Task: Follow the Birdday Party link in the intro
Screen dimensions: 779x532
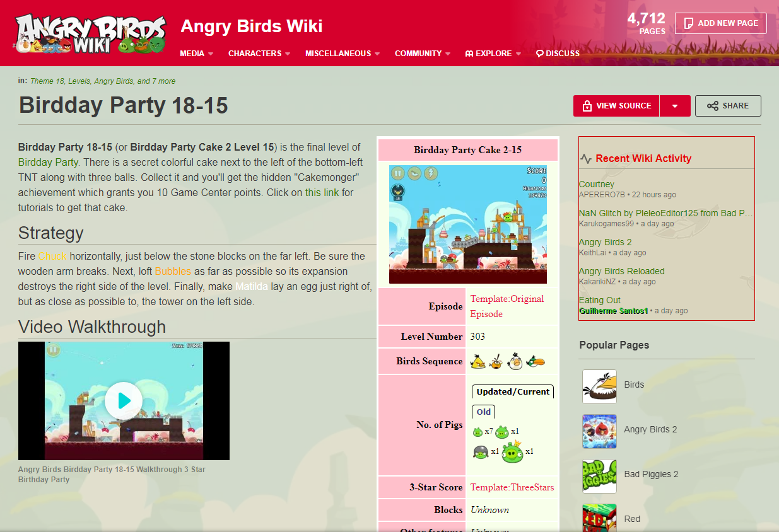Action: (48, 162)
